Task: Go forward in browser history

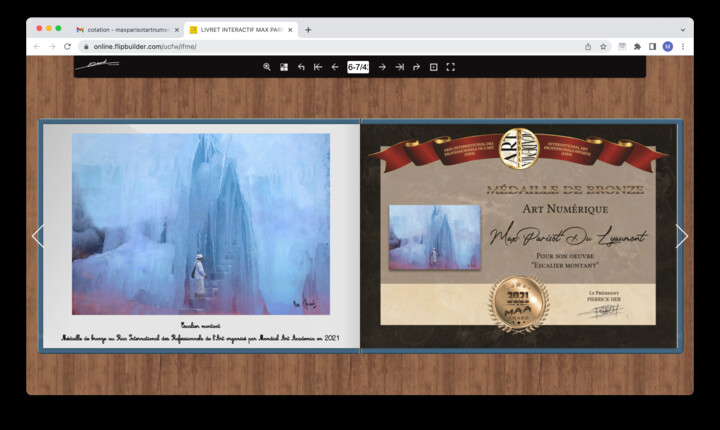Action: pos(52,46)
